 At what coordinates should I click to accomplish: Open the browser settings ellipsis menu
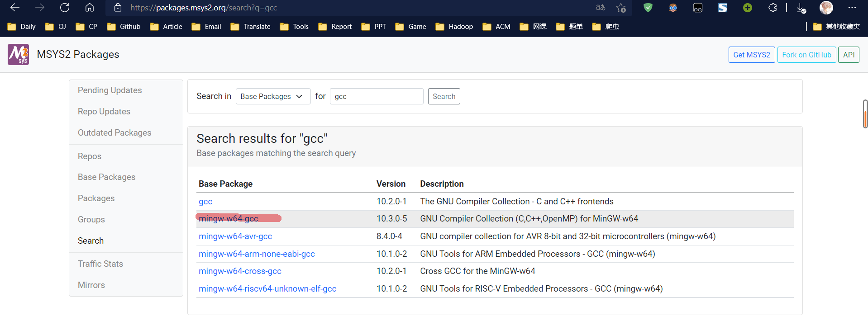[x=852, y=8]
